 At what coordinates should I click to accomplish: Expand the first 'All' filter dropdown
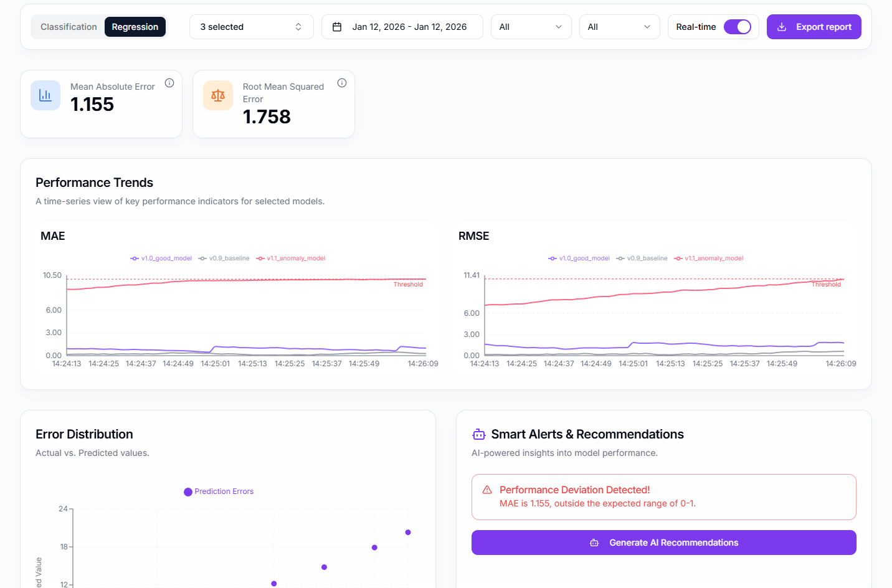(x=531, y=27)
